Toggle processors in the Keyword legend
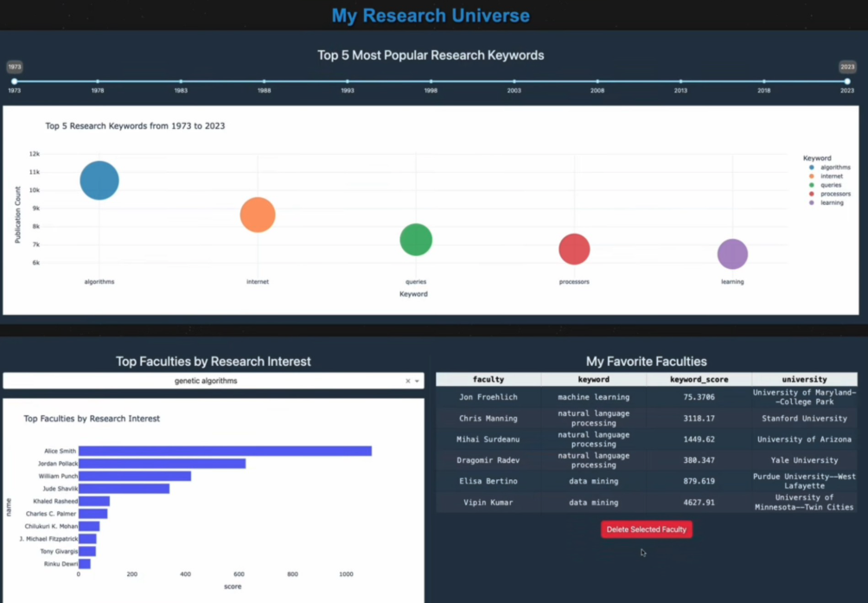The width and height of the screenshot is (868, 603). coord(829,194)
